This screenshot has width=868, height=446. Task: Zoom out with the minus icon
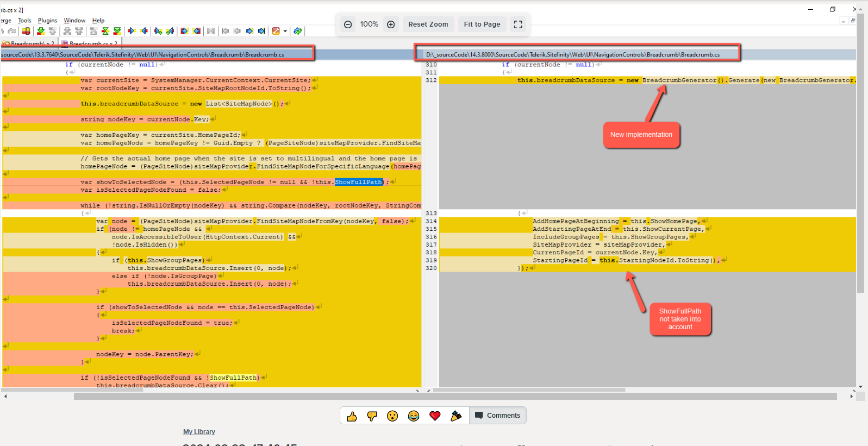pyautogui.click(x=348, y=24)
